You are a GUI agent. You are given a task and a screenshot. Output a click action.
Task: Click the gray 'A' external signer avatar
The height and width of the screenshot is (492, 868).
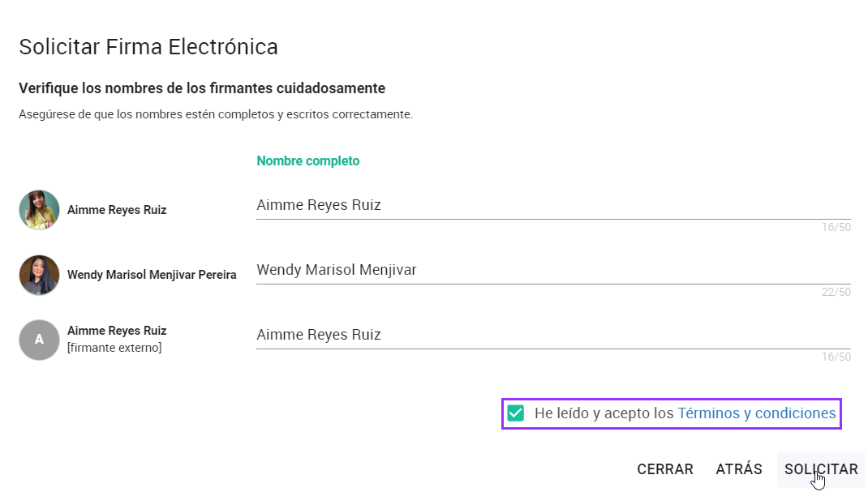pos(39,340)
